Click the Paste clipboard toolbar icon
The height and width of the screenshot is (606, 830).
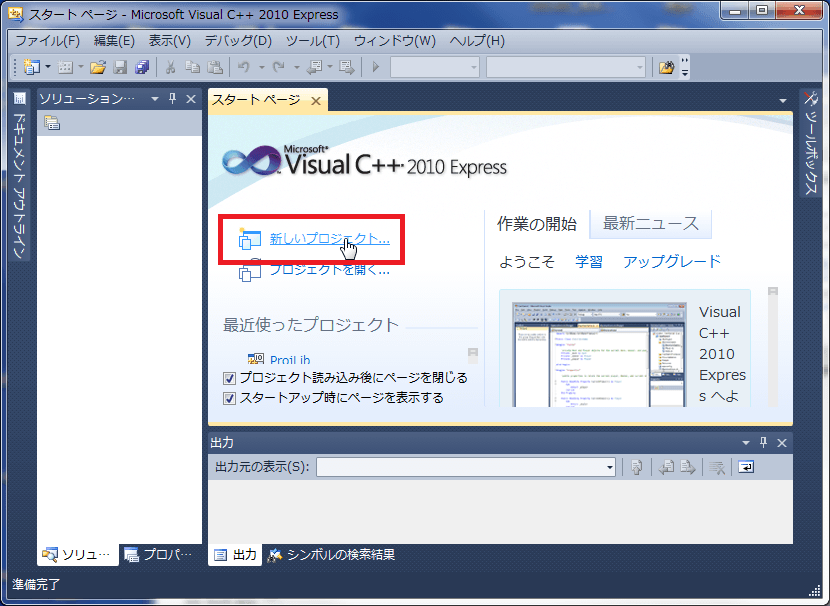pos(215,67)
